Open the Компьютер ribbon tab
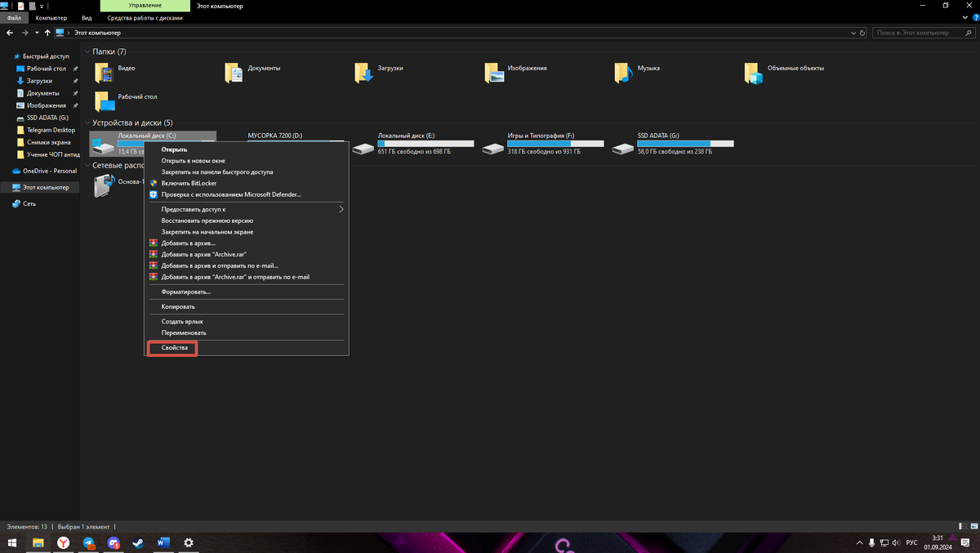Image resolution: width=980 pixels, height=553 pixels. [51, 17]
